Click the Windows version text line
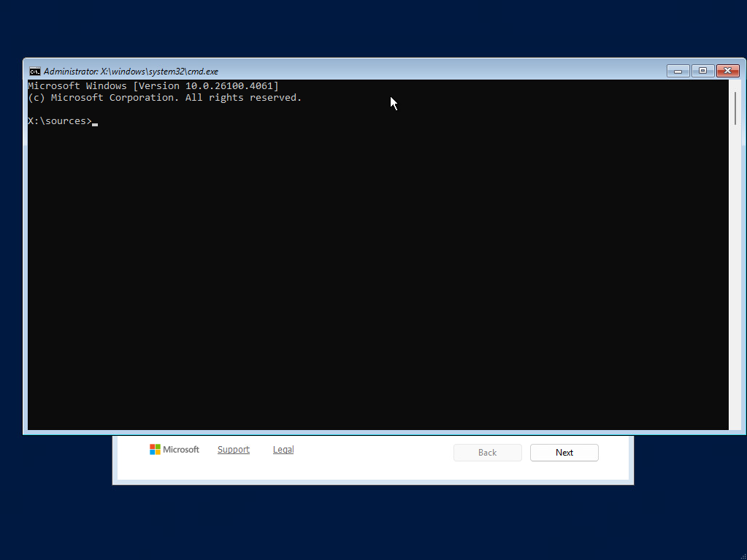747x560 pixels. coord(153,86)
